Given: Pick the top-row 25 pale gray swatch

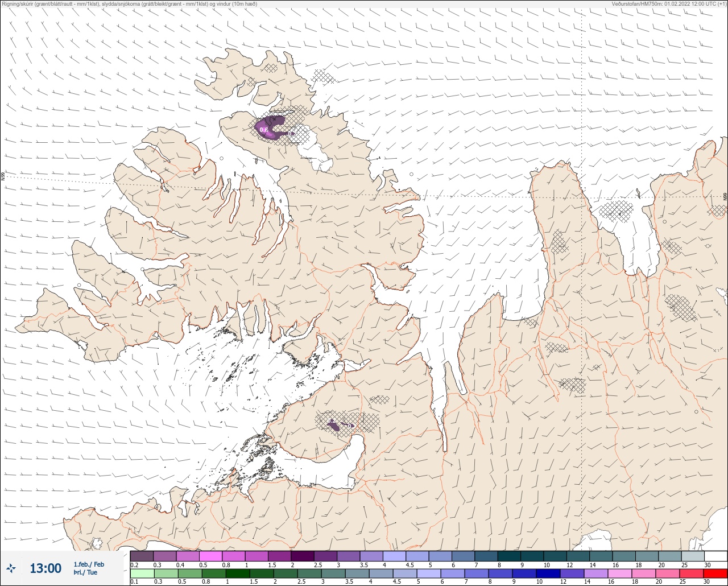Looking at the screenshot, I should (693, 556).
